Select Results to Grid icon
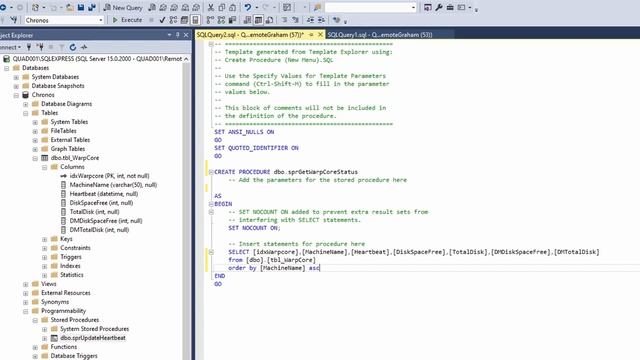640x360 pixels. point(258,20)
